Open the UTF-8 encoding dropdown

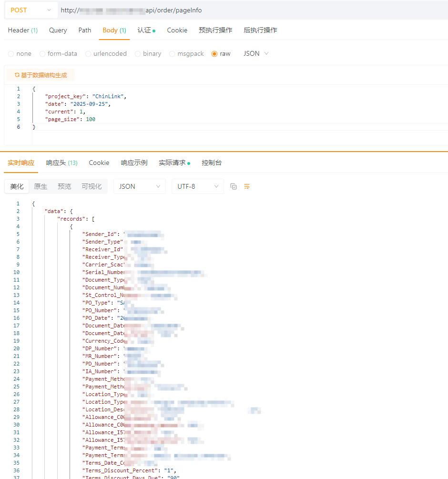(x=197, y=186)
